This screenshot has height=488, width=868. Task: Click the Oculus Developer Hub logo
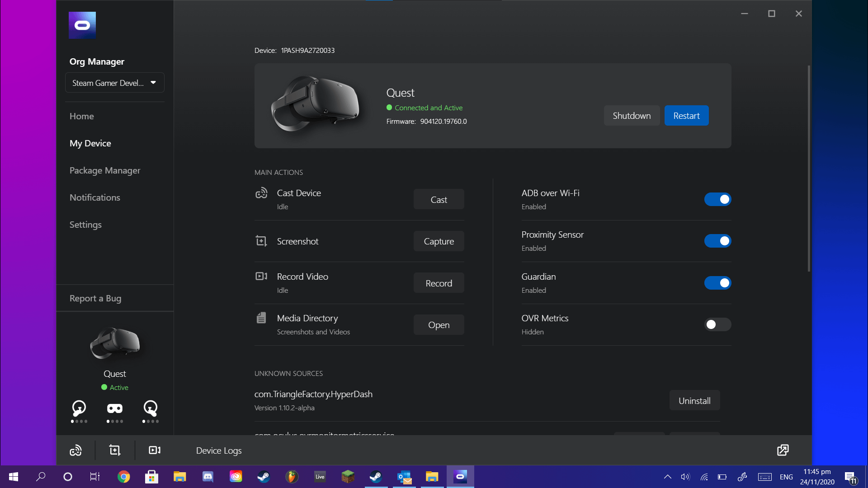tap(82, 25)
